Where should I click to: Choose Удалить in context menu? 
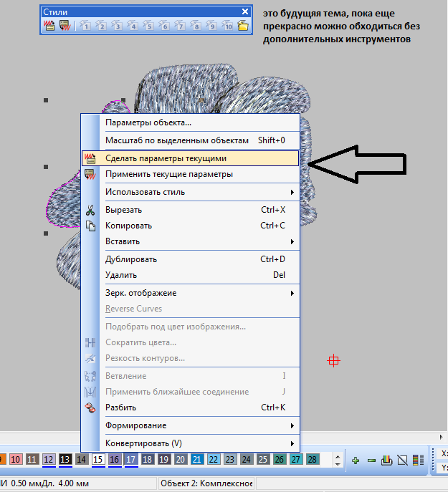tap(191, 275)
